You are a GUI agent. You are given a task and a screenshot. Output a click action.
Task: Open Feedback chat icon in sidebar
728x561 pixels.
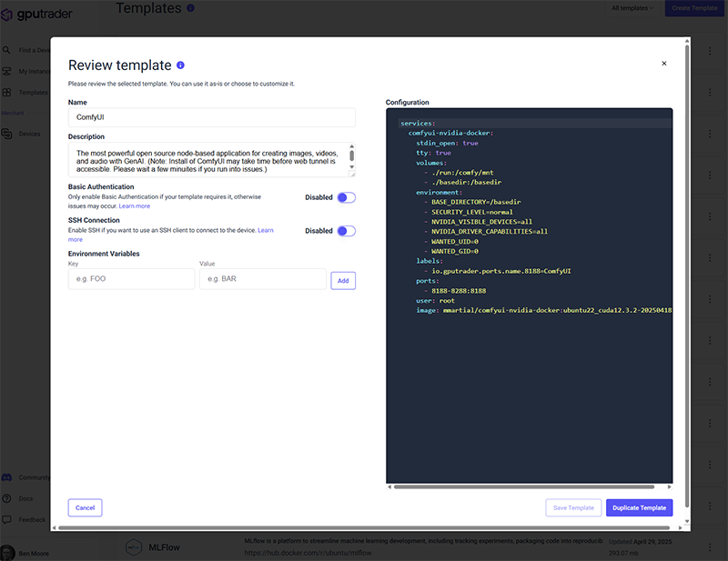tap(6, 520)
